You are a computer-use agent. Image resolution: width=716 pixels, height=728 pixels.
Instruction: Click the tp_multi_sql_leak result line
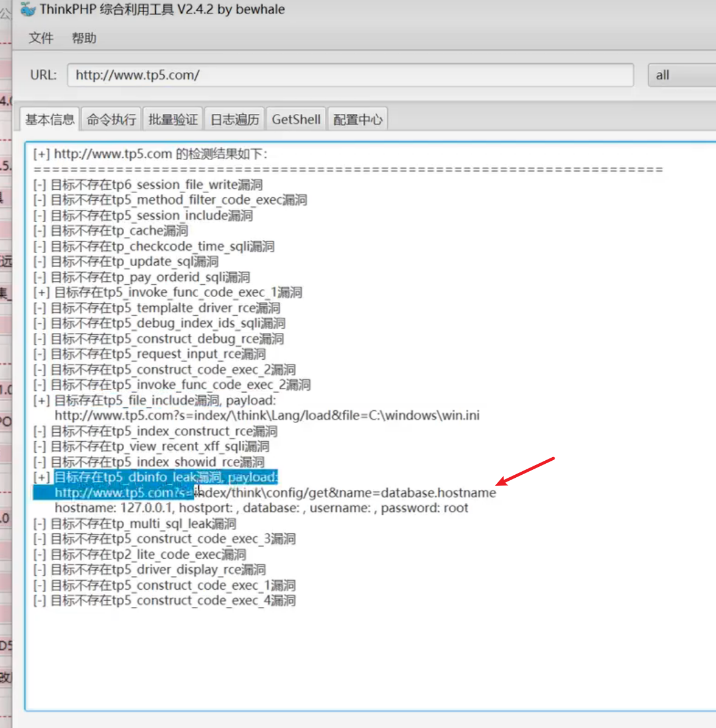(x=143, y=524)
